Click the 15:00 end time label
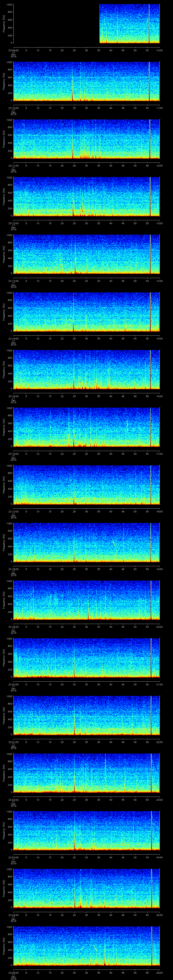The height and width of the screenshot is (980, 173). click(x=160, y=339)
